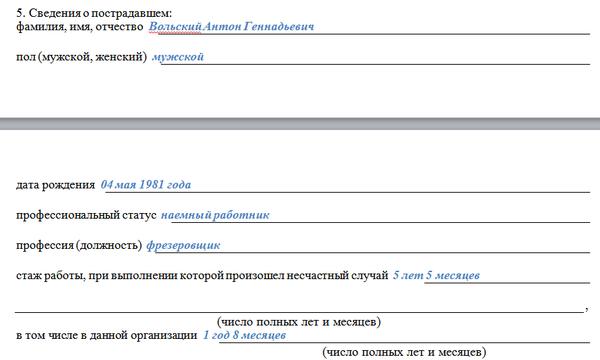Click the empty underlined line ending with a comma
Screen dimensions: 600x360
click(302, 309)
